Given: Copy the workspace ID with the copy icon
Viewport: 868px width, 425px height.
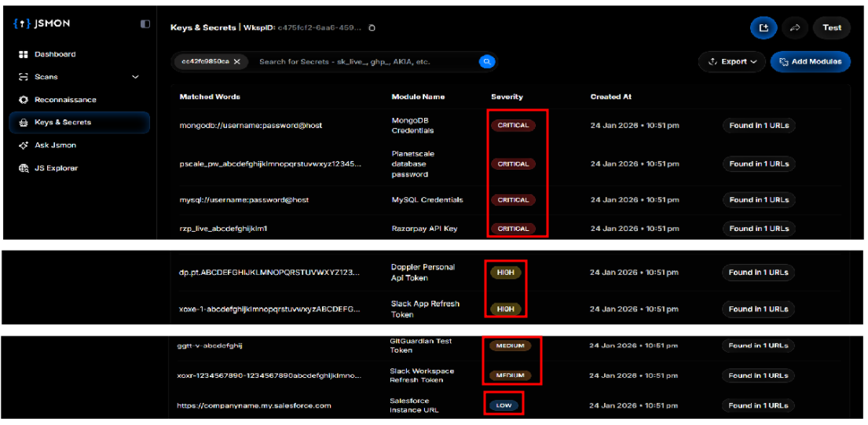Looking at the screenshot, I should pos(372,28).
